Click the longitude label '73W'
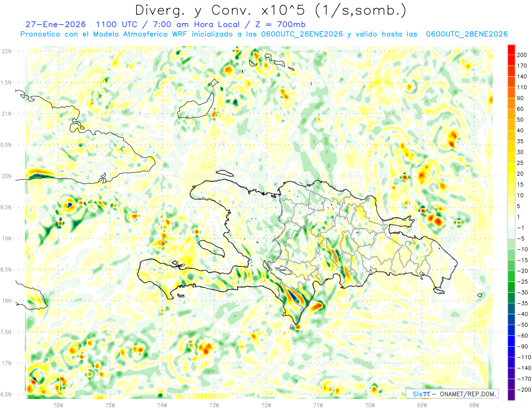532x411 pixels. [x=214, y=405]
